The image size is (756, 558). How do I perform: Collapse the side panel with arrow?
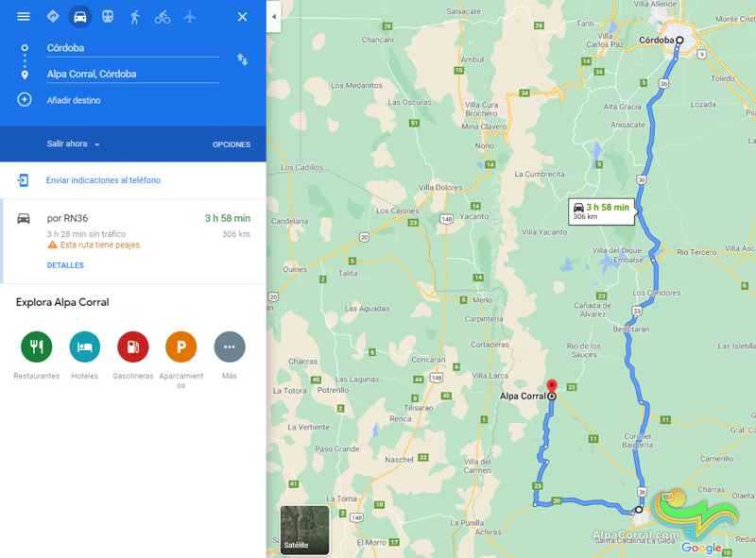tap(274, 16)
